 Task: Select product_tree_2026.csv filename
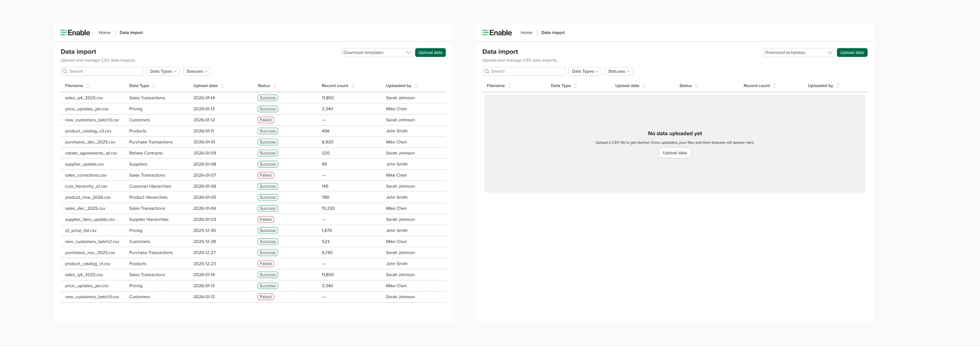click(x=88, y=197)
